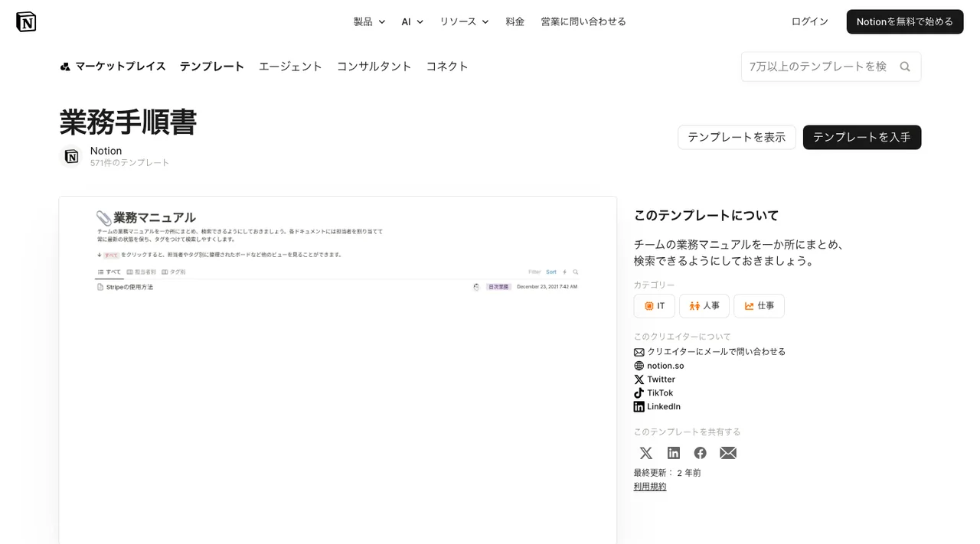Click the Notion creator avatar icon
This screenshot has width=980, height=544.
(x=71, y=156)
